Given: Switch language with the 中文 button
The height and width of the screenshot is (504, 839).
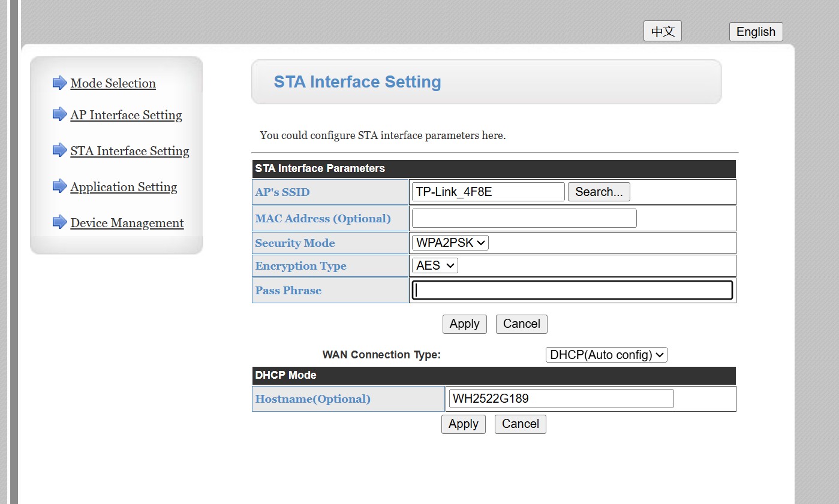Looking at the screenshot, I should [662, 32].
